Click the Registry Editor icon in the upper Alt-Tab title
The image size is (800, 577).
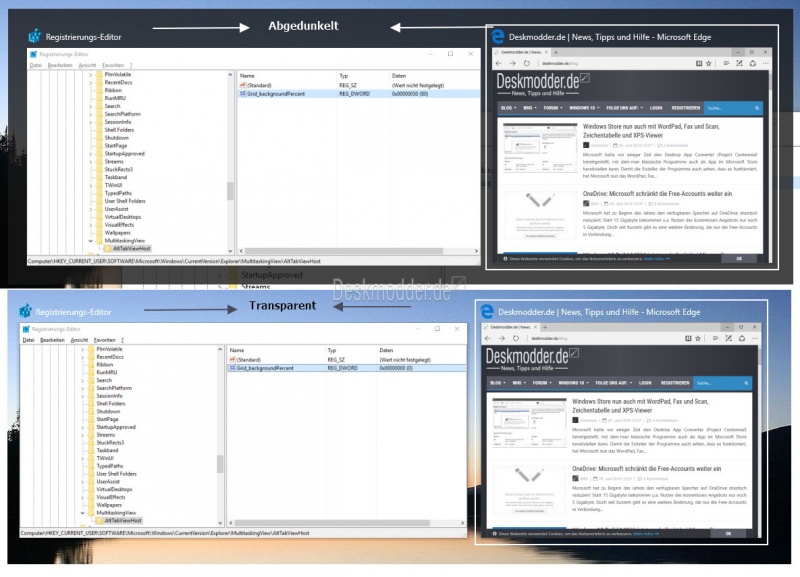coord(37,37)
